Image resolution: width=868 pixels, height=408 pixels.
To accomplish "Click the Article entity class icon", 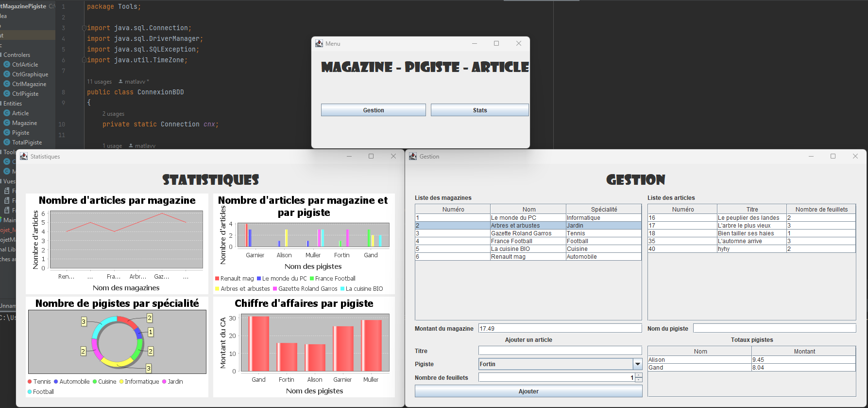I will point(7,113).
